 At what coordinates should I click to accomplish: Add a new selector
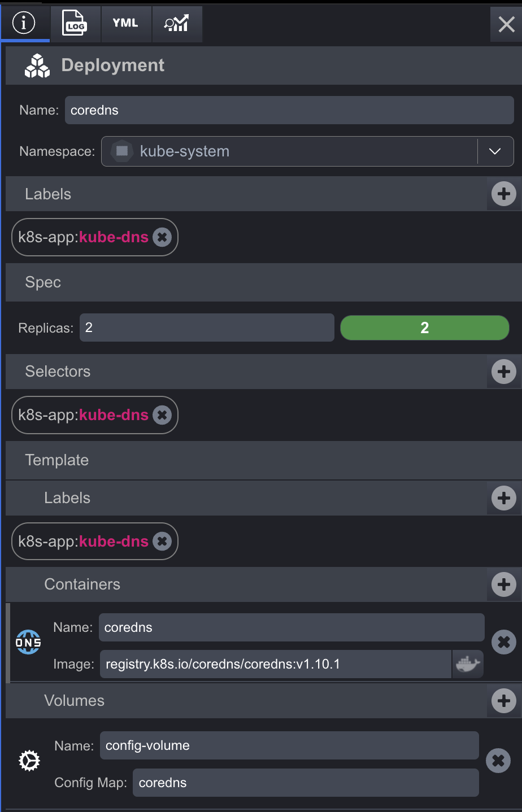pos(504,372)
